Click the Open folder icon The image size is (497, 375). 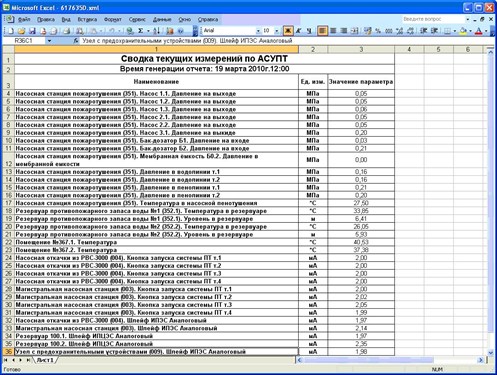click(x=22, y=31)
